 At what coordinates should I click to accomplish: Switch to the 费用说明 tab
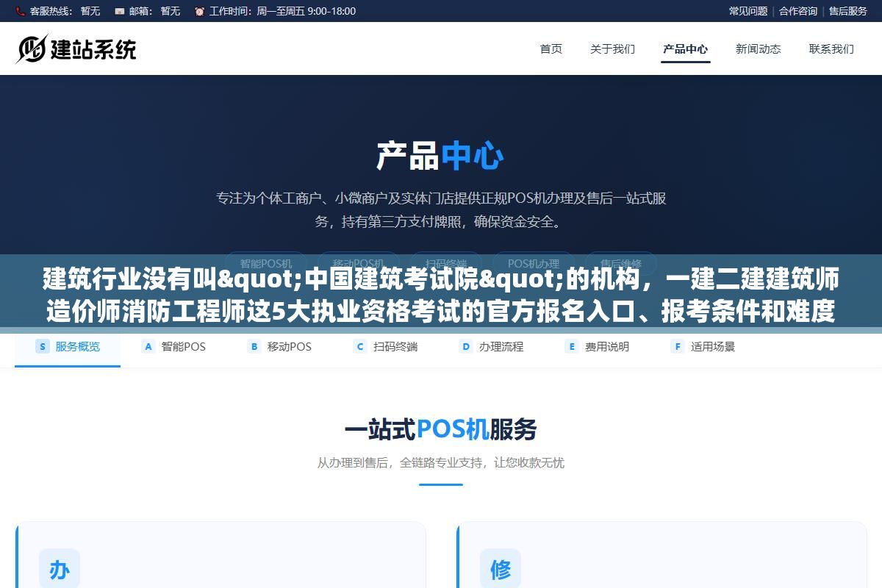pyautogui.click(x=597, y=347)
